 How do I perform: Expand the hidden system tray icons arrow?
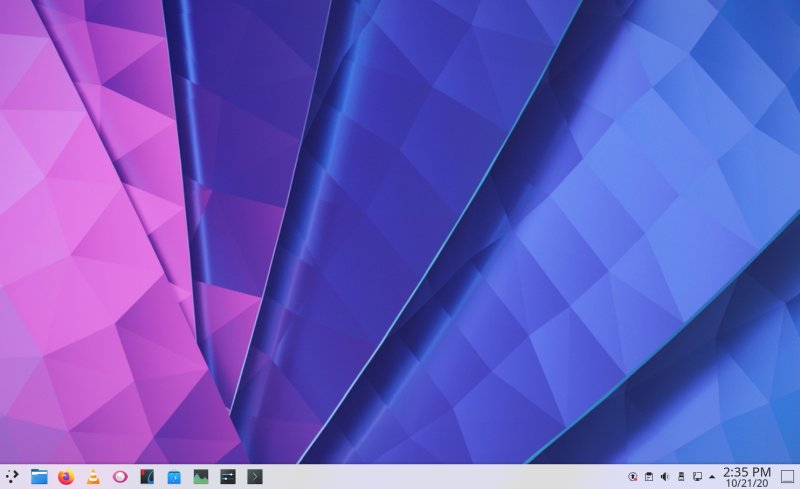pos(712,477)
